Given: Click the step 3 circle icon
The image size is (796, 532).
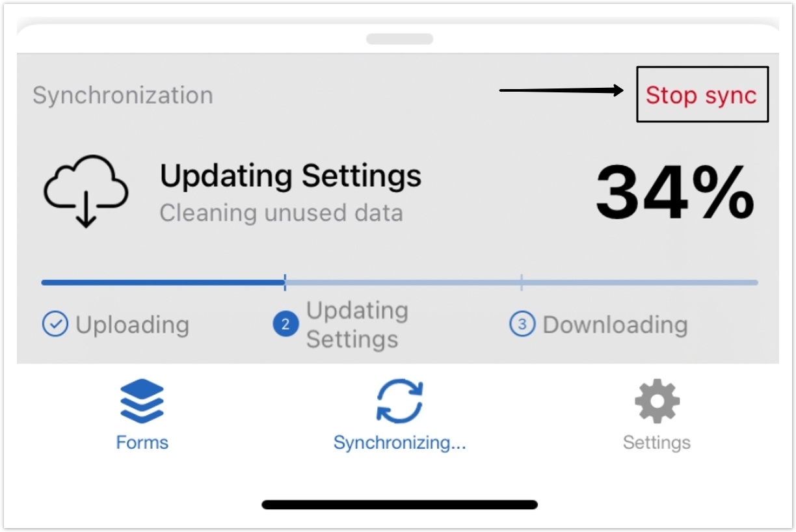Looking at the screenshot, I should click(x=522, y=324).
